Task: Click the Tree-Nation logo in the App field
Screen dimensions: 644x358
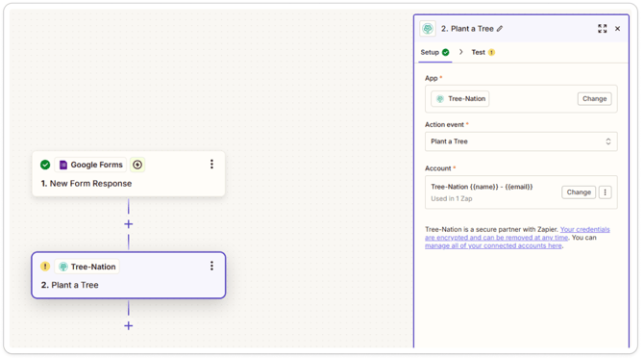Action: click(x=440, y=99)
